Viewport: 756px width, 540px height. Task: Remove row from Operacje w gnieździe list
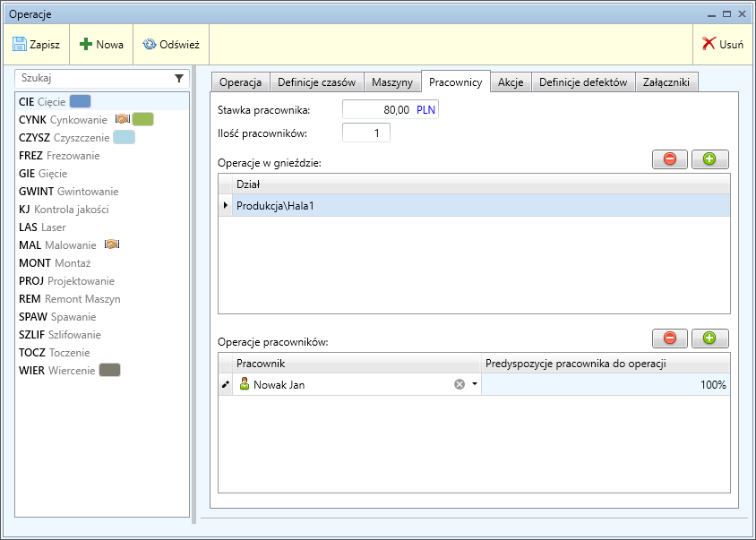(670, 159)
